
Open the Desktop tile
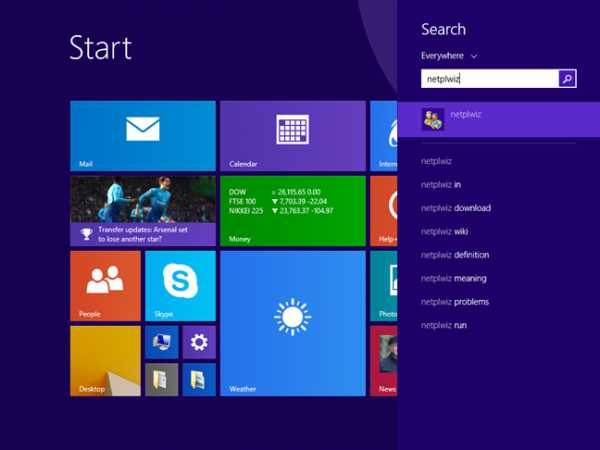tap(106, 361)
